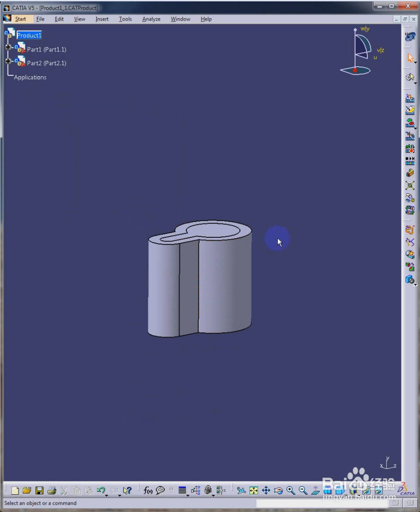The width and height of the screenshot is (420, 512).
Task: Open the Help menu
Action: [206, 19]
